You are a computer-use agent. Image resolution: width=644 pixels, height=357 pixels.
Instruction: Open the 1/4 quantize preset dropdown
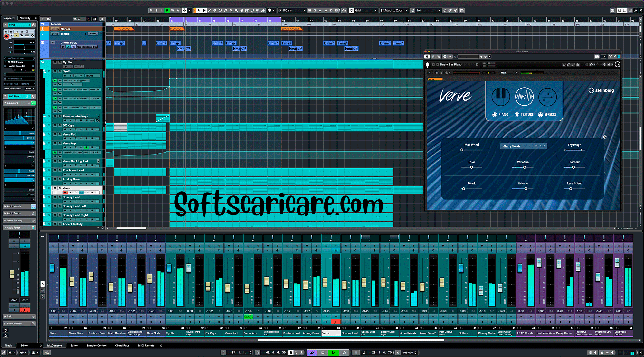click(429, 10)
